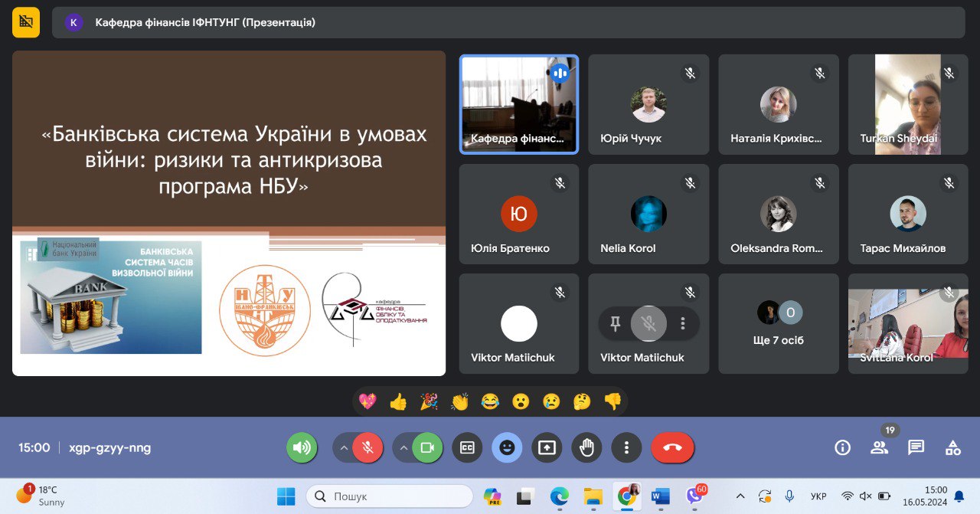Open the Windows Start menu
Screen dimensions: 980x514
[285, 496]
